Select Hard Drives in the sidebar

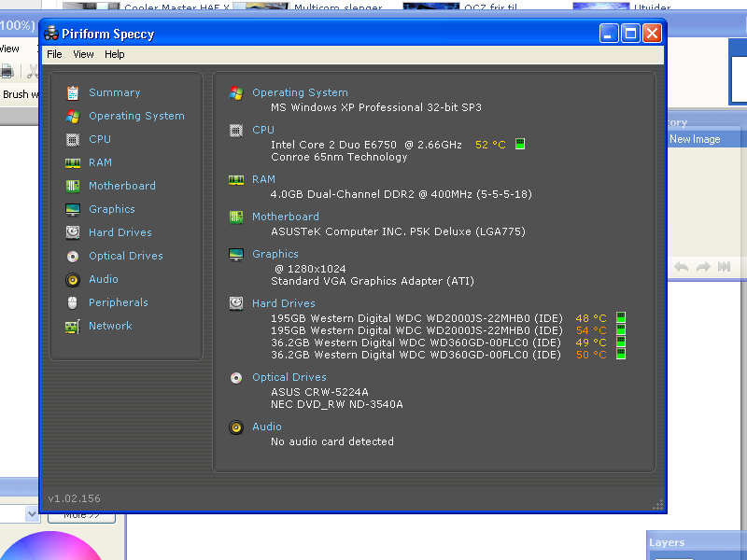click(120, 232)
